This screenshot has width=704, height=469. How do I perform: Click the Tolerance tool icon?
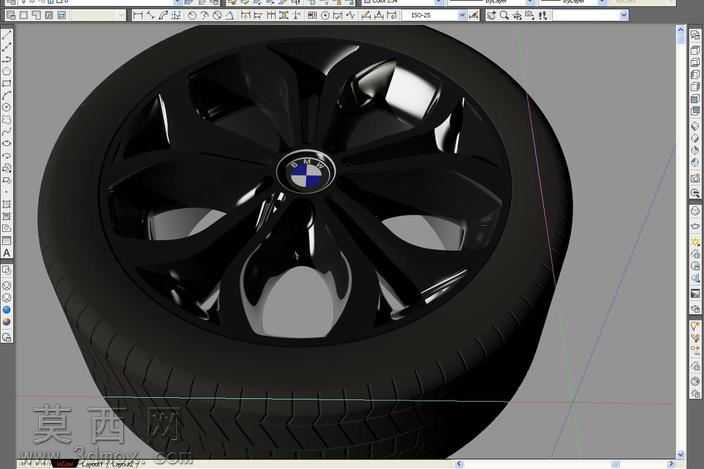[x=312, y=15]
